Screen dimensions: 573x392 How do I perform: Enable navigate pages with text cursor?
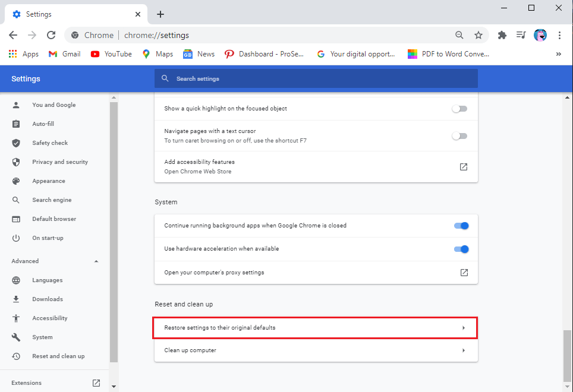(x=459, y=136)
